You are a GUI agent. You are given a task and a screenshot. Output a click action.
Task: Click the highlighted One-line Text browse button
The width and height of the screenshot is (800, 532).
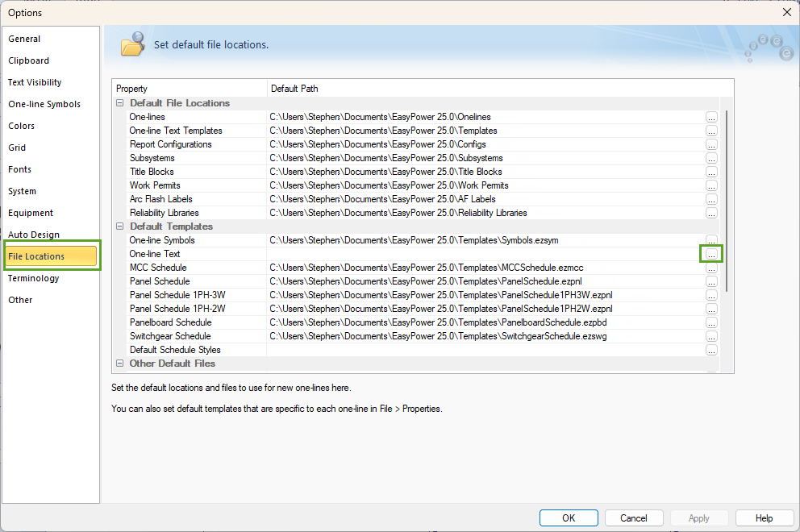(x=711, y=254)
